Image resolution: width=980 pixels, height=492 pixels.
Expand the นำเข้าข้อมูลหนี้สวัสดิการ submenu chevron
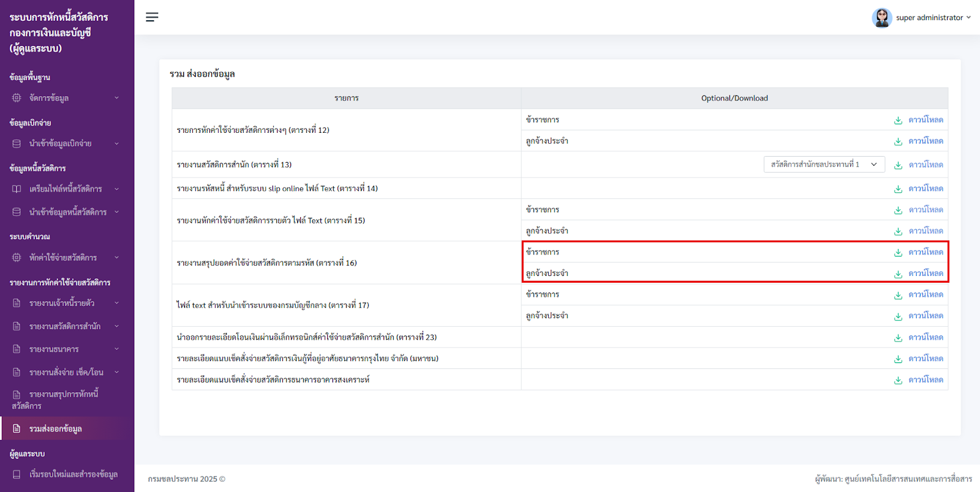coord(116,212)
